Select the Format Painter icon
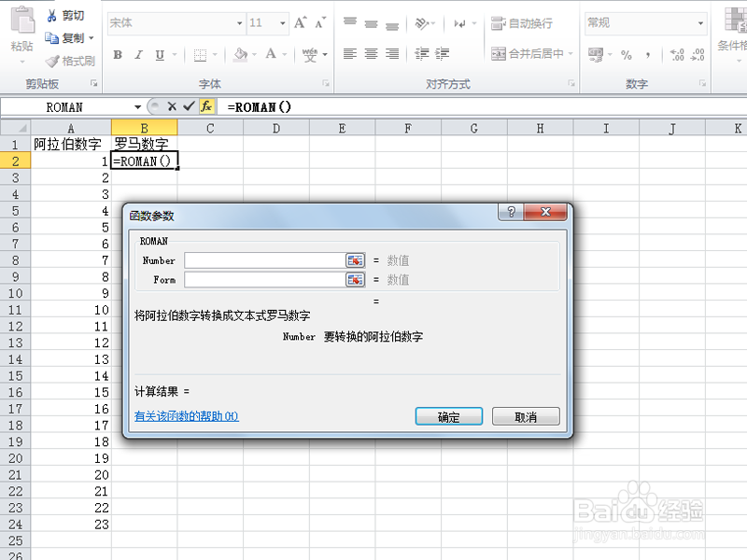The image size is (747, 560). point(54,60)
